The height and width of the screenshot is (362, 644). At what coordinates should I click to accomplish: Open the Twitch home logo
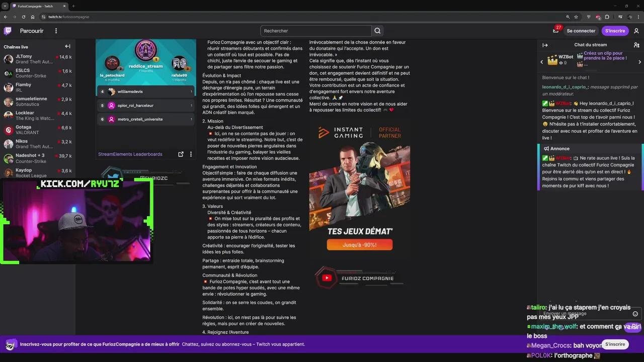[8, 31]
